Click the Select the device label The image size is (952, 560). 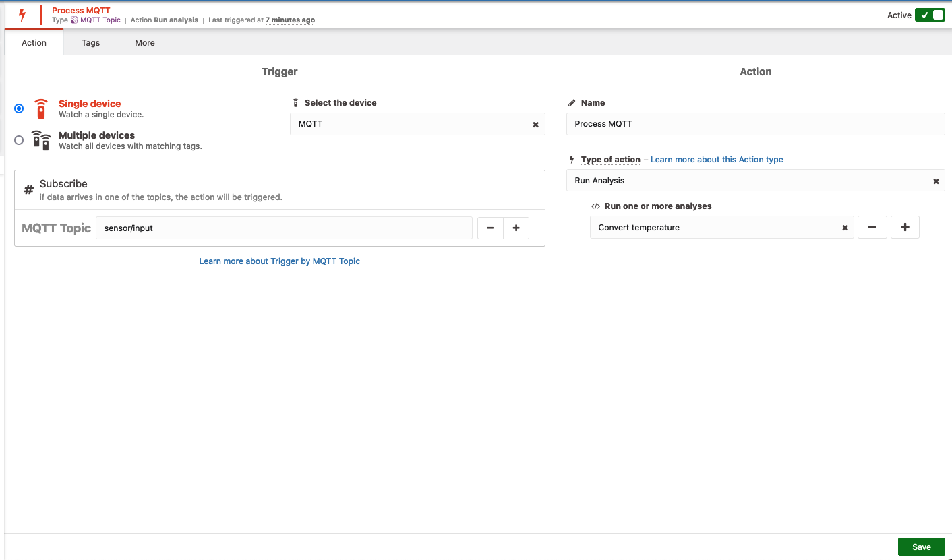(x=340, y=103)
